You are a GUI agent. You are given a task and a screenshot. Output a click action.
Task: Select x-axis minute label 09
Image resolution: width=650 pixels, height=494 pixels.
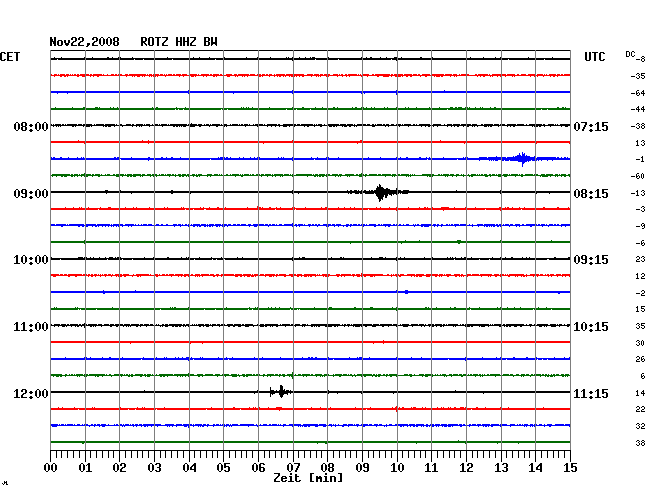[x=362, y=468]
